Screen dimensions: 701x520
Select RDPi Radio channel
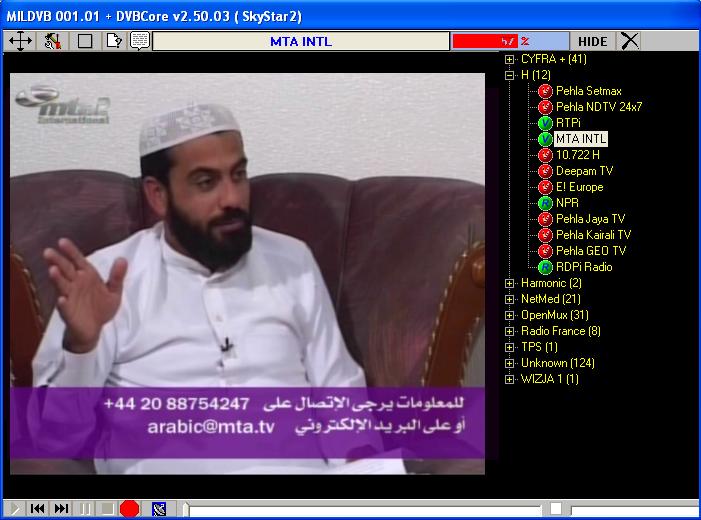pos(584,267)
